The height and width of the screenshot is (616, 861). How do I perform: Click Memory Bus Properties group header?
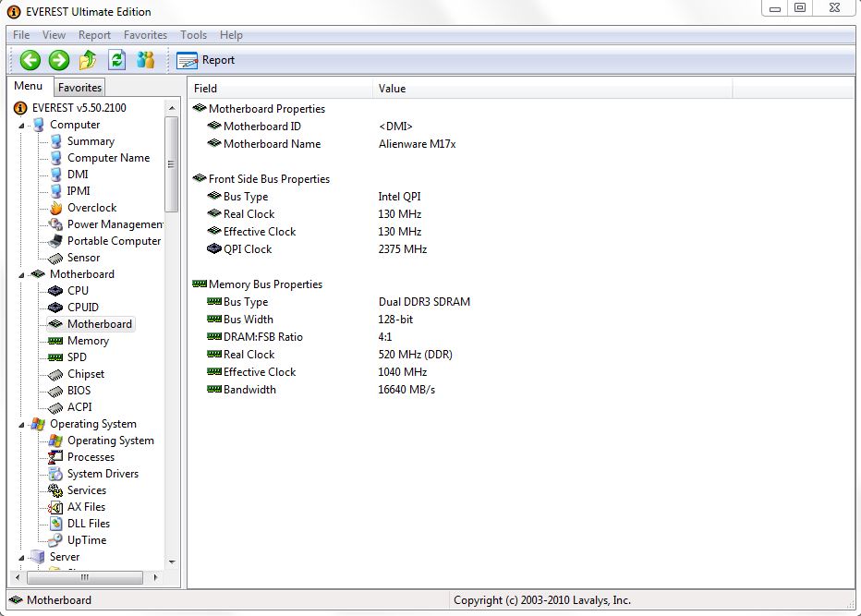pos(258,285)
